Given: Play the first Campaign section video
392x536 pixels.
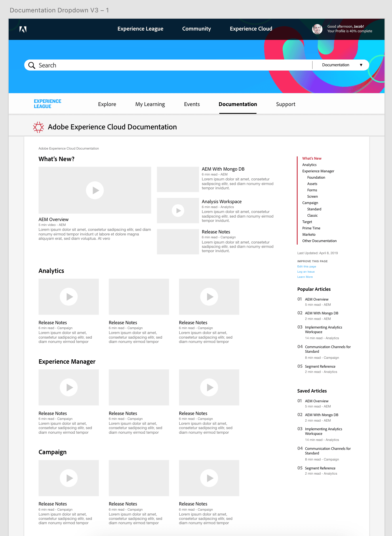Looking at the screenshot, I should click(68, 478).
